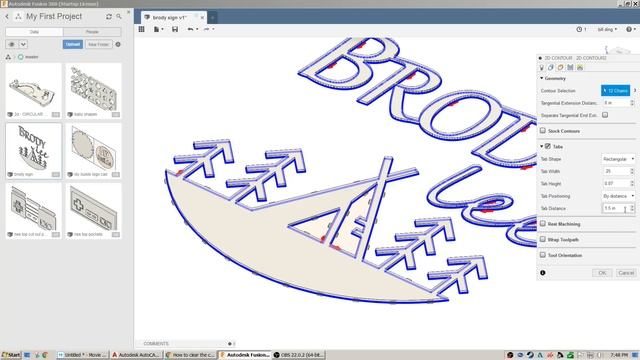Edit the Tangential Extension Distance field
Viewport: 640px width, 360px height.
point(616,103)
